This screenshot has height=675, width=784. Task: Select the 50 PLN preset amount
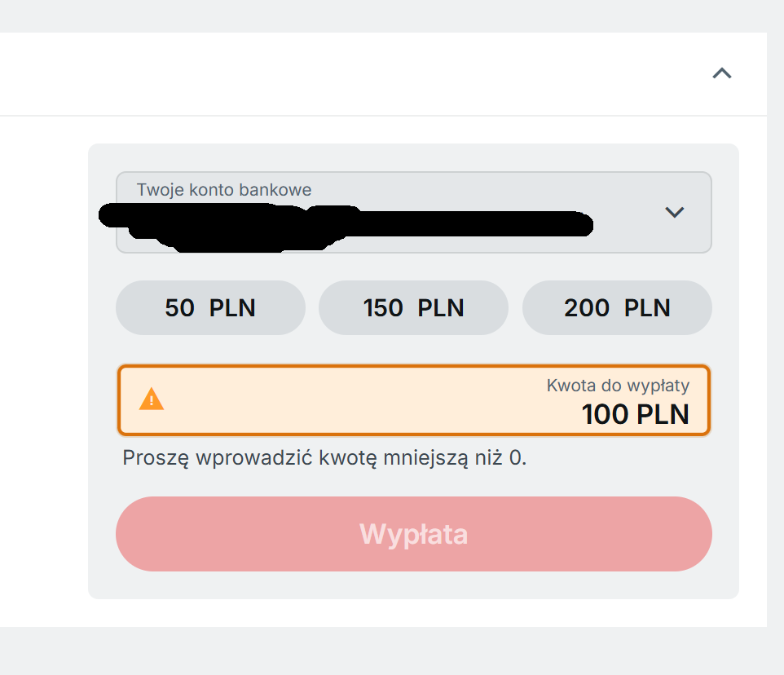click(x=210, y=308)
